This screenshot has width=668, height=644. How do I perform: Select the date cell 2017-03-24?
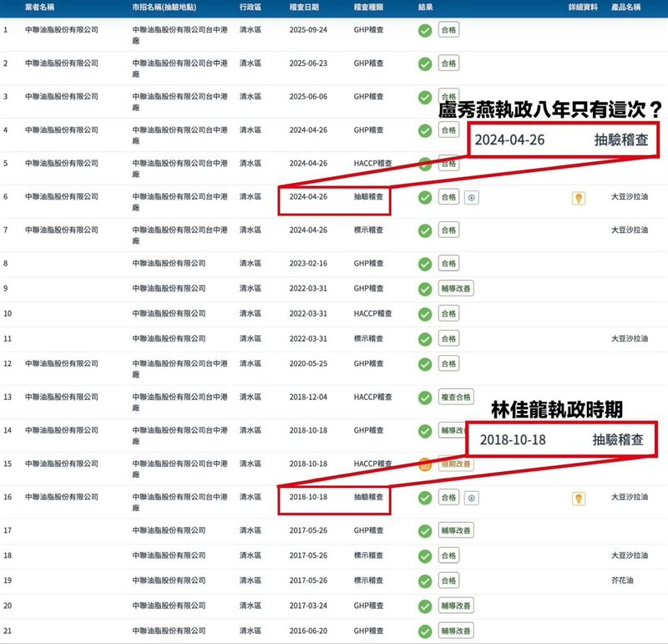click(x=308, y=606)
